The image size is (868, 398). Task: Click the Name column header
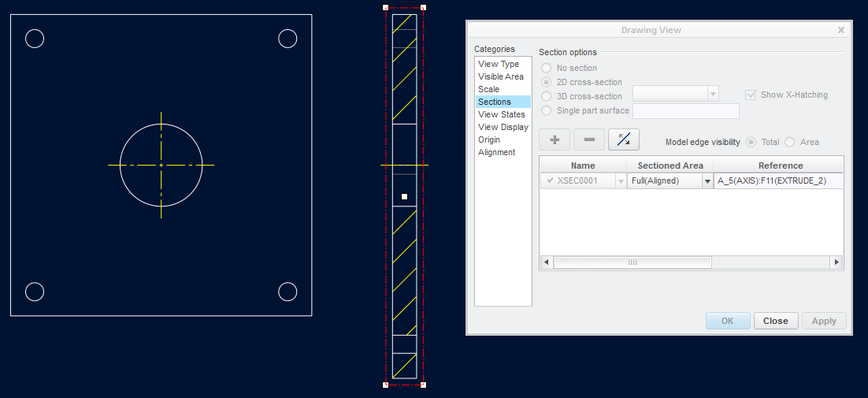click(583, 166)
